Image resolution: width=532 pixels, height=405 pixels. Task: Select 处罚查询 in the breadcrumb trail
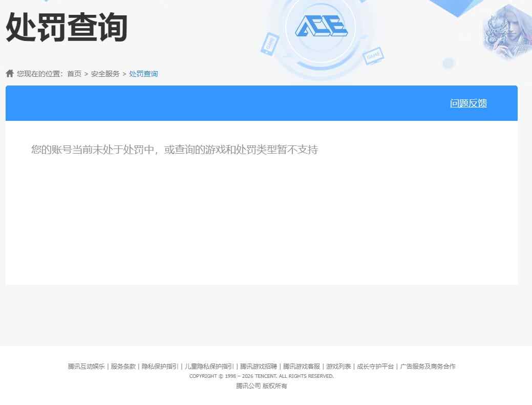coord(143,74)
